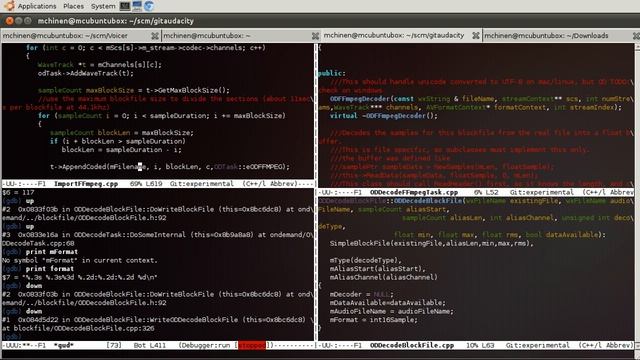640x360 pixels.
Task: Click the line 'WaveTrack *t = mChannels[s][c];'
Action: pyautogui.click(x=100, y=64)
